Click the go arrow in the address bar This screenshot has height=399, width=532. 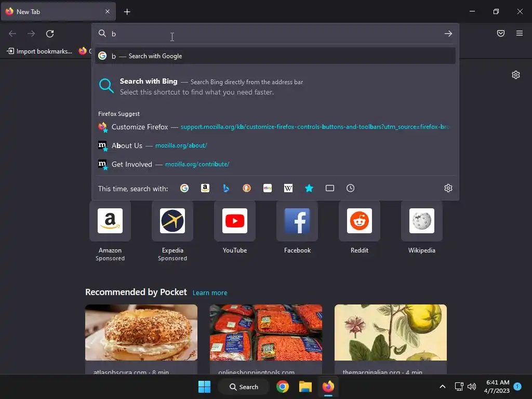(x=448, y=34)
